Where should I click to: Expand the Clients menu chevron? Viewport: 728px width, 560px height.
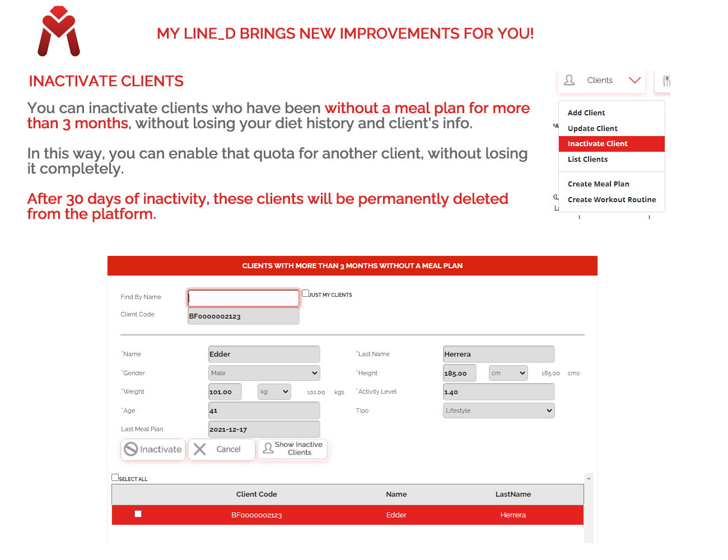coord(634,80)
